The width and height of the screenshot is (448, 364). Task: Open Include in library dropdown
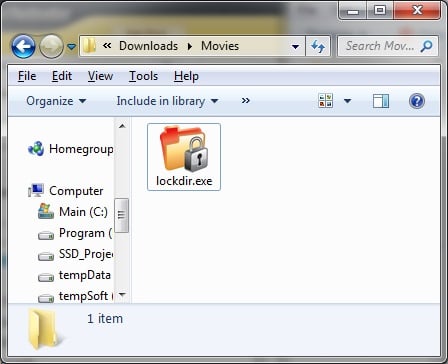coord(167,101)
